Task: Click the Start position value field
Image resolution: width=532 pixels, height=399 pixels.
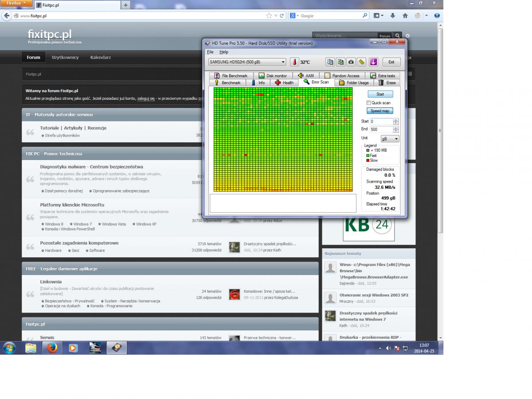Action: pyautogui.click(x=381, y=121)
